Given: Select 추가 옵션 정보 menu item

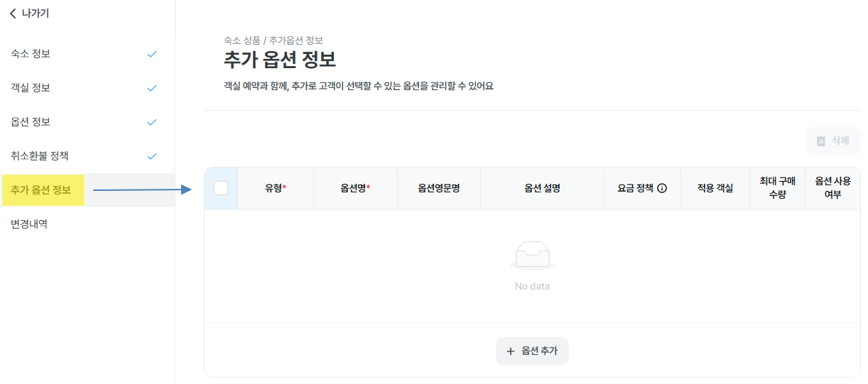Looking at the screenshot, I should [41, 190].
